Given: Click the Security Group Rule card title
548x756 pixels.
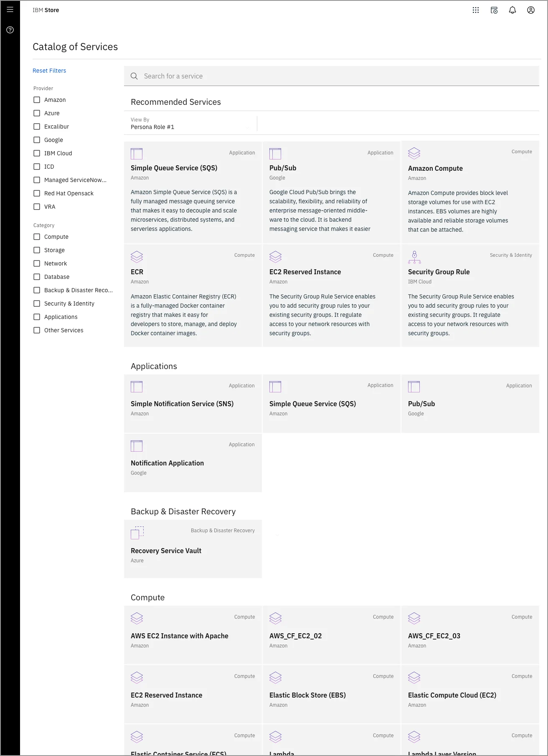Looking at the screenshot, I should coord(439,272).
